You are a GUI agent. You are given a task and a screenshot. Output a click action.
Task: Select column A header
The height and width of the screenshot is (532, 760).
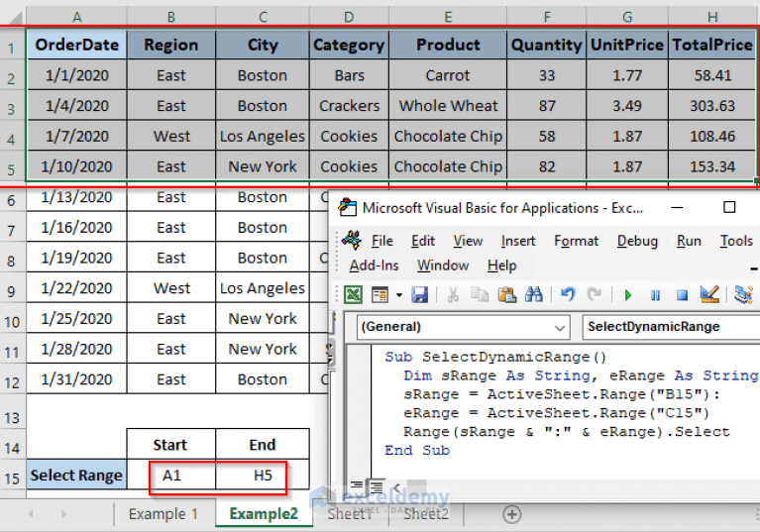tap(76, 18)
